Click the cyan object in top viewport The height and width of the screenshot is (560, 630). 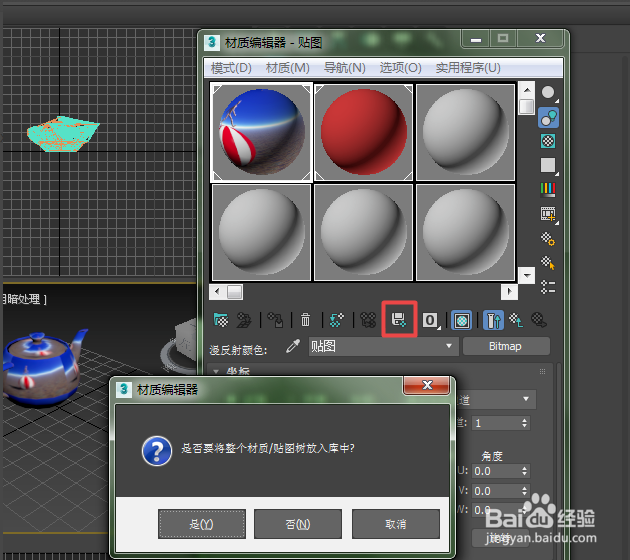63,134
